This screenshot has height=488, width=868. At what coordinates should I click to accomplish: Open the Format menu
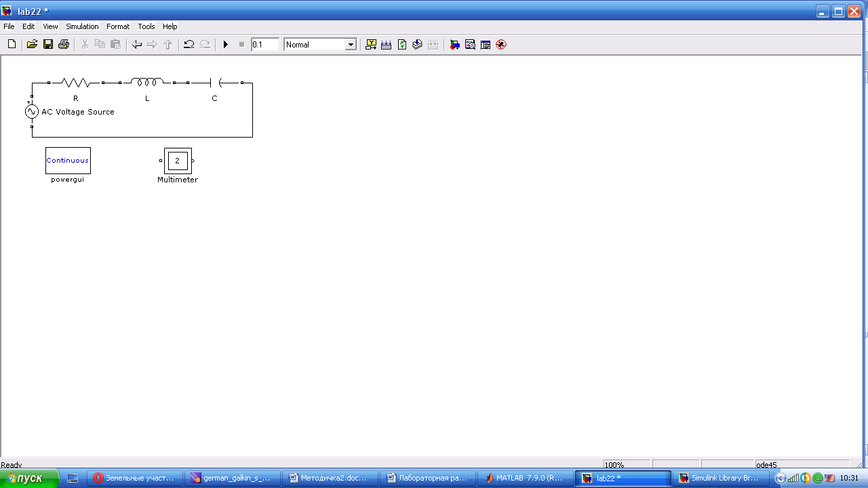click(x=118, y=26)
